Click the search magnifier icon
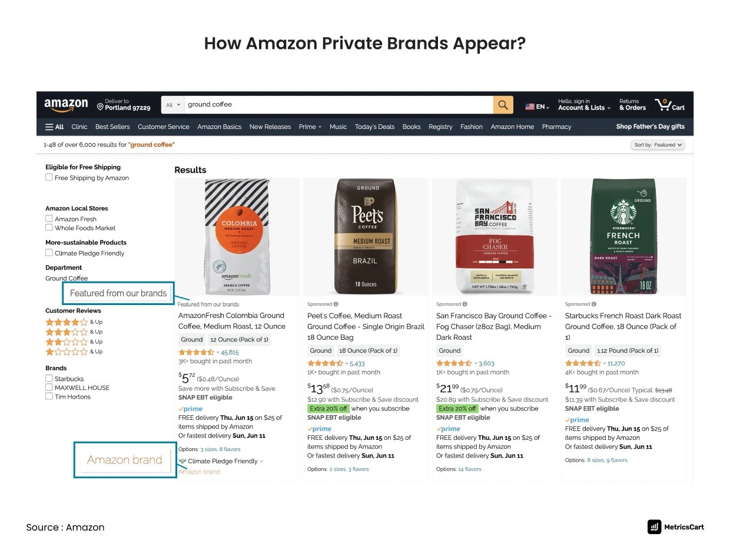Screen dimensions: 730x560 [502, 104]
